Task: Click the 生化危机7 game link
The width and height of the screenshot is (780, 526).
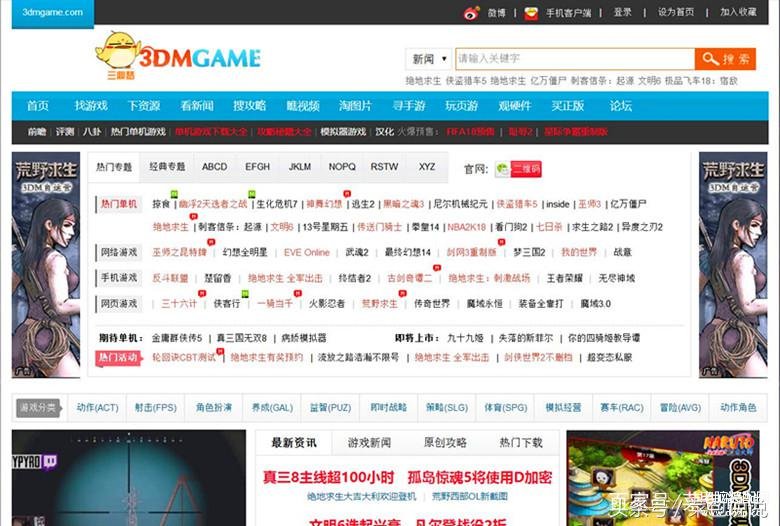Action: tap(277, 204)
